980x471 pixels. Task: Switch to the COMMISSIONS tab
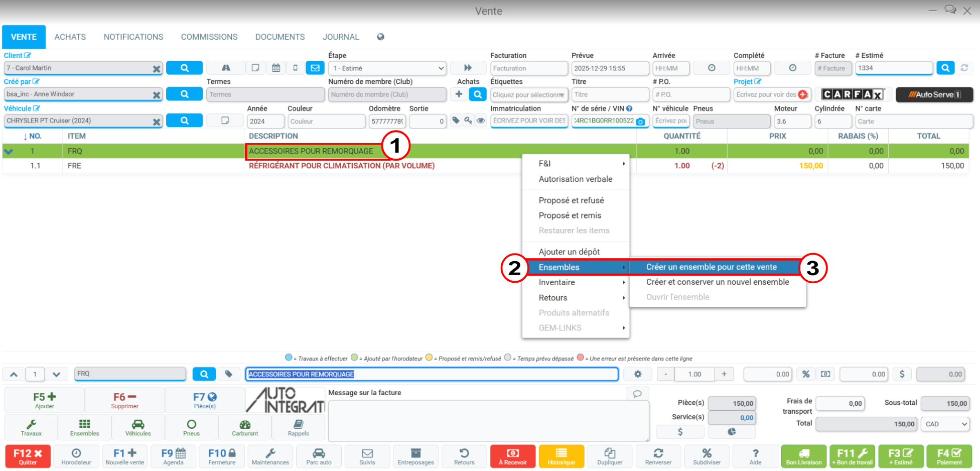tap(209, 37)
